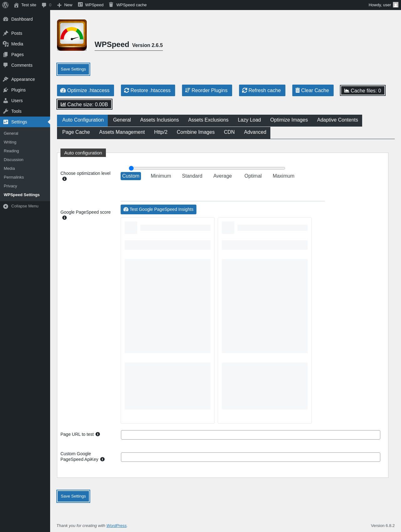The height and width of the screenshot is (532, 401).
Task: Click Test Google PageSpeed Insights button
Action: (159, 209)
